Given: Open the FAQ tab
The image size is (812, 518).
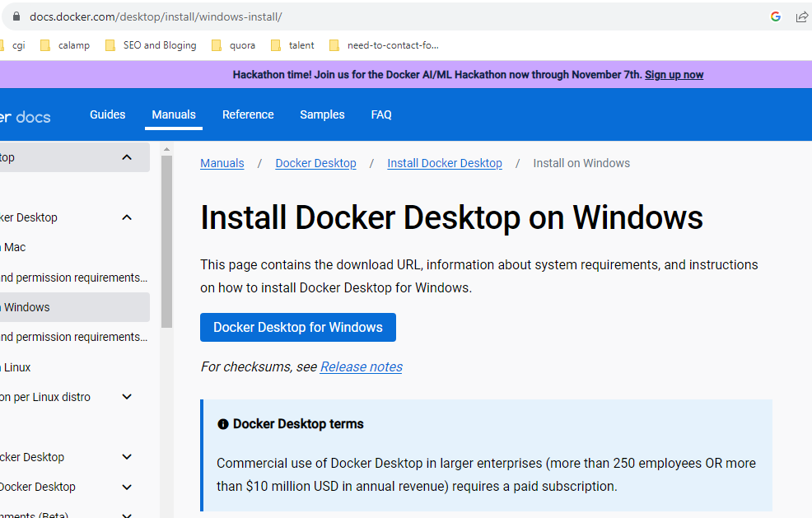Looking at the screenshot, I should point(381,114).
